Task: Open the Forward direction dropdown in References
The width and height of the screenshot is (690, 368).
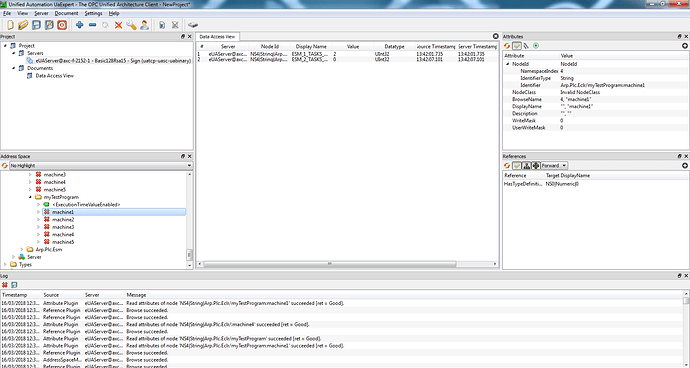Action: coord(554,166)
